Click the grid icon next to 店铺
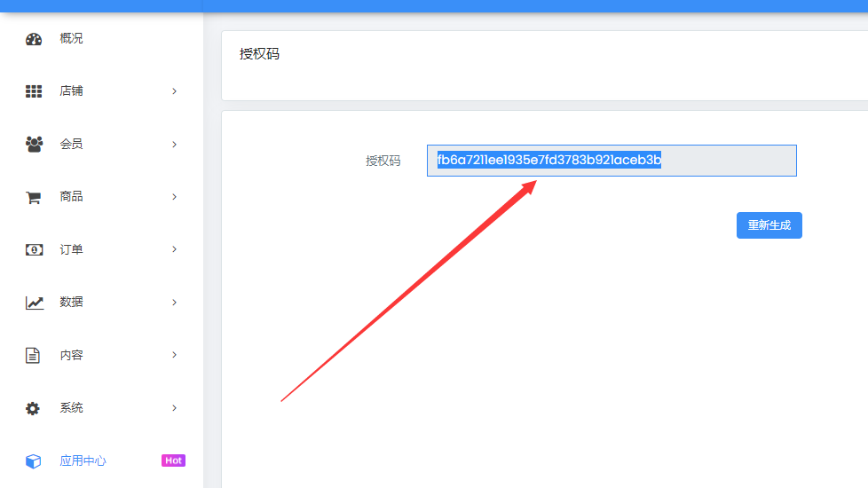Image resolution: width=868 pixels, height=488 pixels. pyautogui.click(x=34, y=91)
